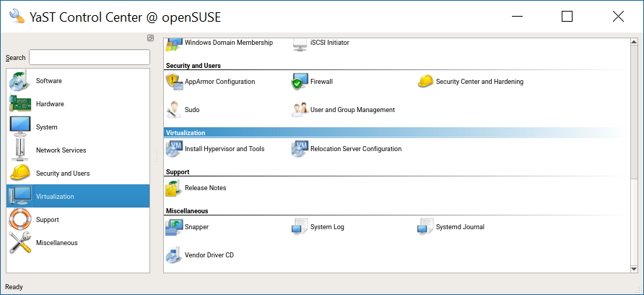Click the scrollbar down arrow
This screenshot has height=295, width=644.
click(x=634, y=269)
